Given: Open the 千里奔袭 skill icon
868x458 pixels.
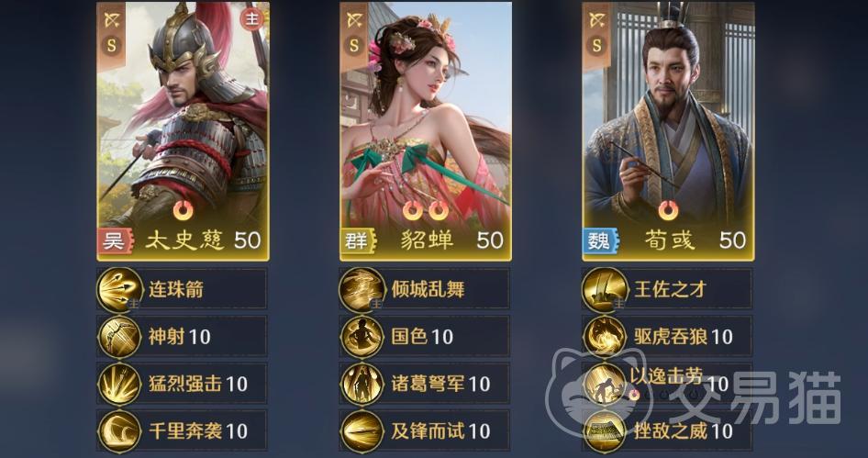Looking at the screenshot, I should (x=119, y=430).
